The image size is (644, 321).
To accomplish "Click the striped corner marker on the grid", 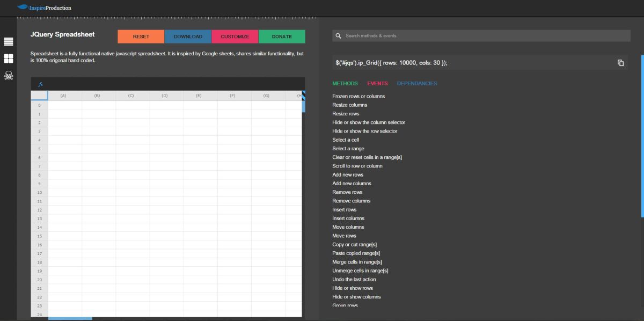I will point(303,96).
